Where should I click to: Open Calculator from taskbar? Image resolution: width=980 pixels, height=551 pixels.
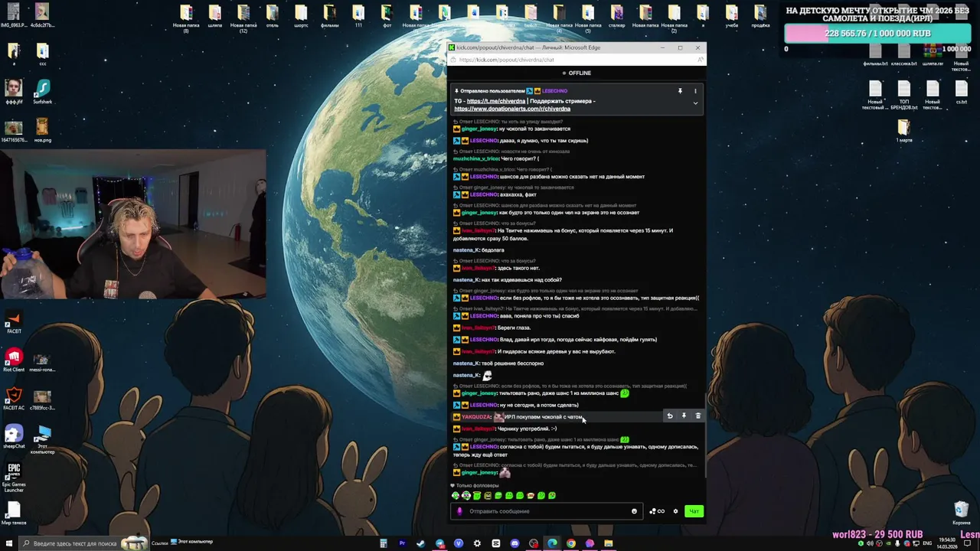[384, 543]
